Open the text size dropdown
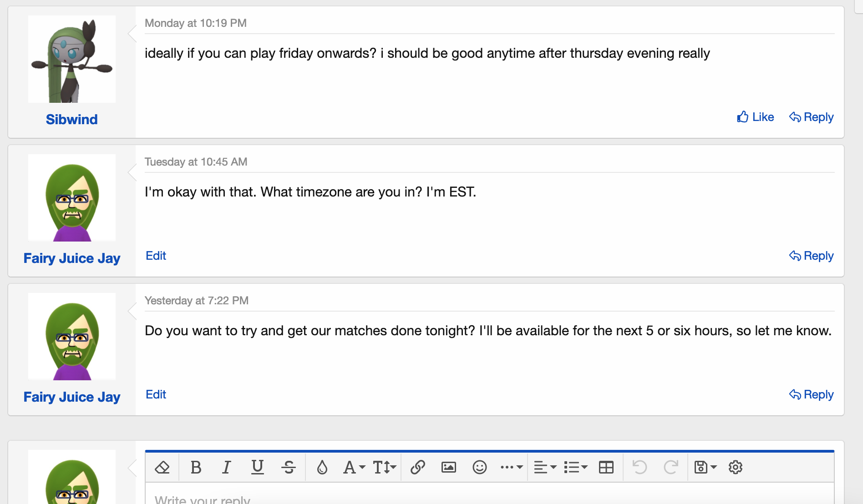863x504 pixels. click(x=384, y=467)
